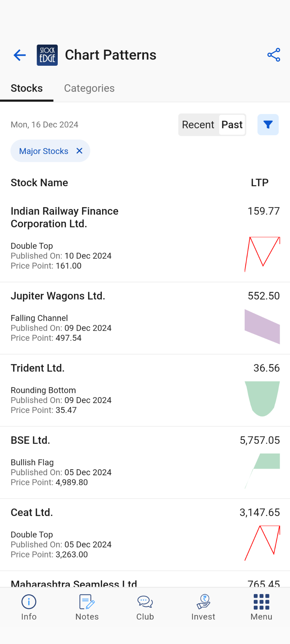
Task: Tap the Trident Rounding Bottom pattern thumbnail
Action: pyautogui.click(x=262, y=398)
